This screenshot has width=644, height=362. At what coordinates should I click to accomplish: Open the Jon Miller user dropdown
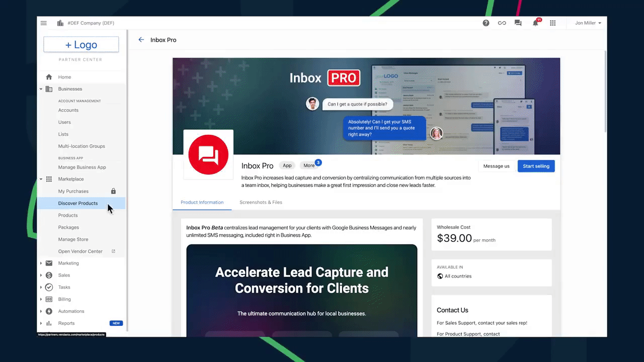click(x=588, y=23)
